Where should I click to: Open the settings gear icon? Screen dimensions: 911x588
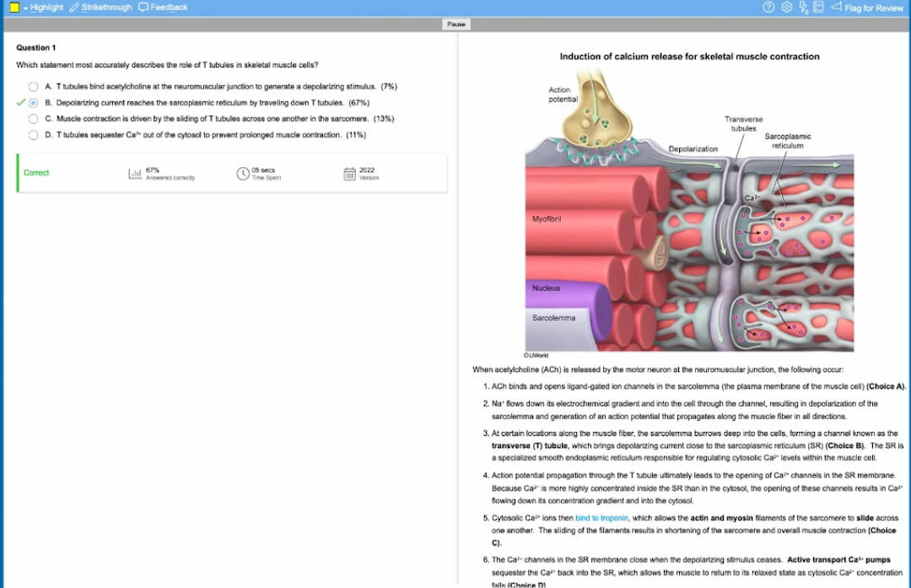click(x=787, y=7)
